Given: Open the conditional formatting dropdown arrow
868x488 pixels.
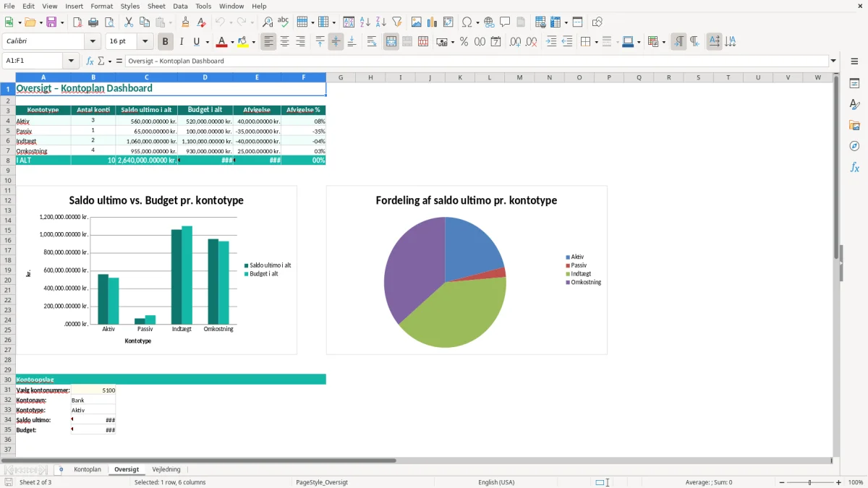Looking at the screenshot, I should (x=663, y=42).
